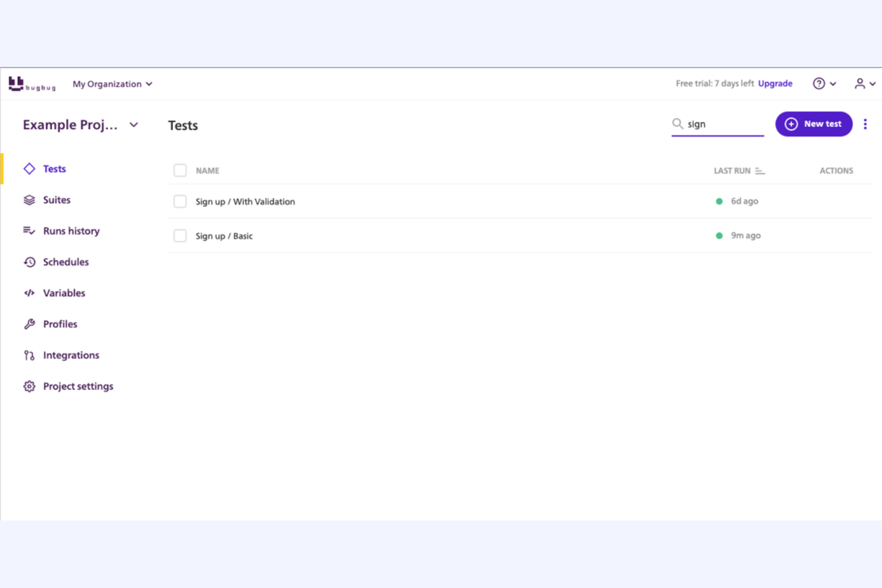882x588 pixels.
Task: Check the Sign up / With Validation checkbox
Action: [x=180, y=201]
